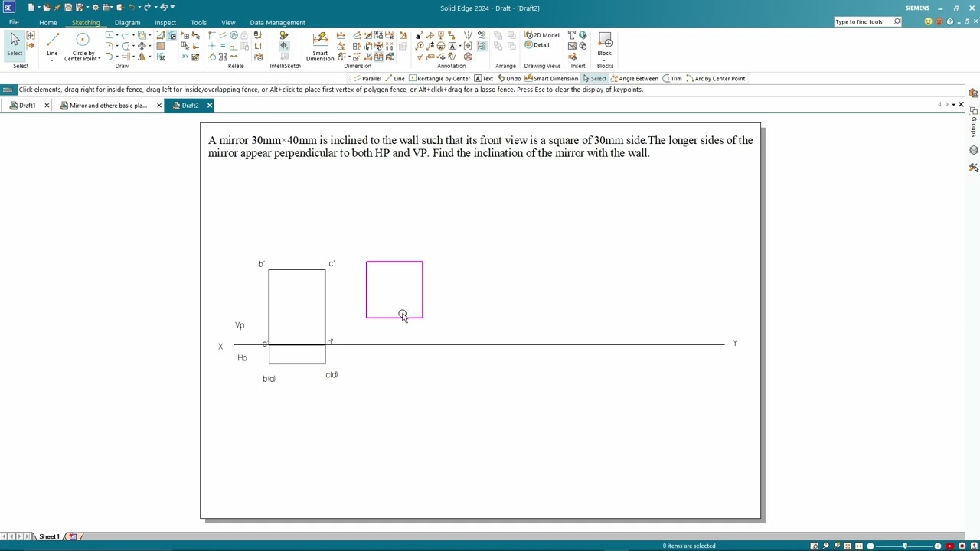
Task: Click the Text Profile icon in Insert group
Action: pos(572,35)
